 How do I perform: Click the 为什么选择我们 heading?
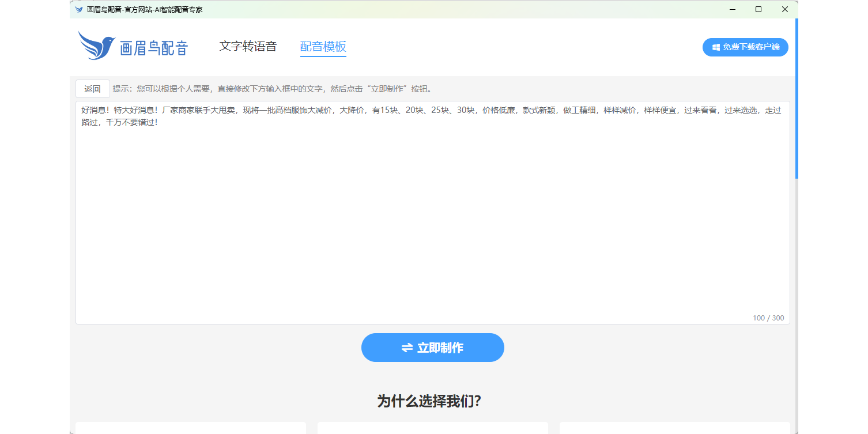[x=429, y=401]
